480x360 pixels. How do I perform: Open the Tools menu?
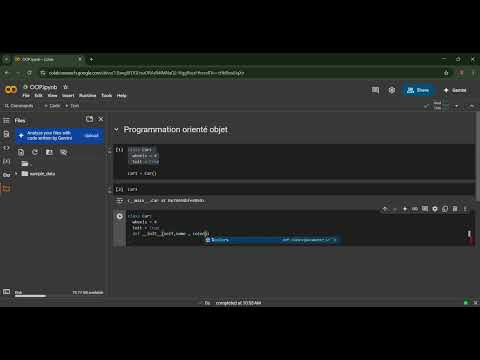pyautogui.click(x=107, y=96)
